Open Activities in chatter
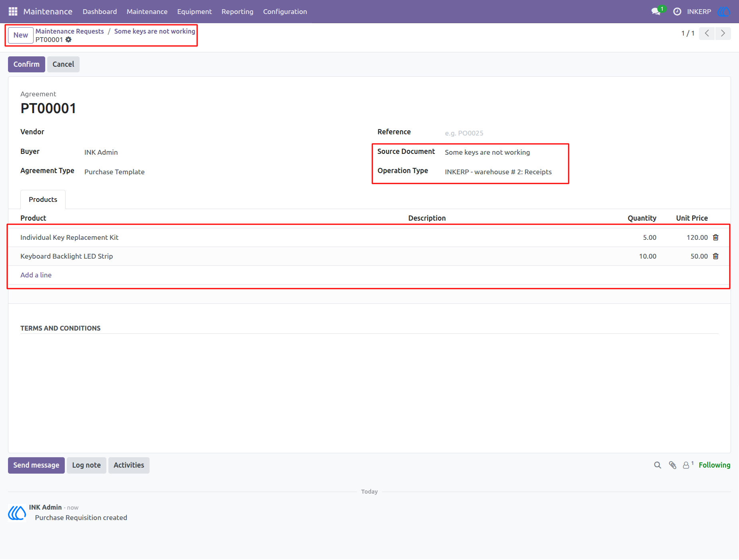739x560 pixels. (129, 465)
